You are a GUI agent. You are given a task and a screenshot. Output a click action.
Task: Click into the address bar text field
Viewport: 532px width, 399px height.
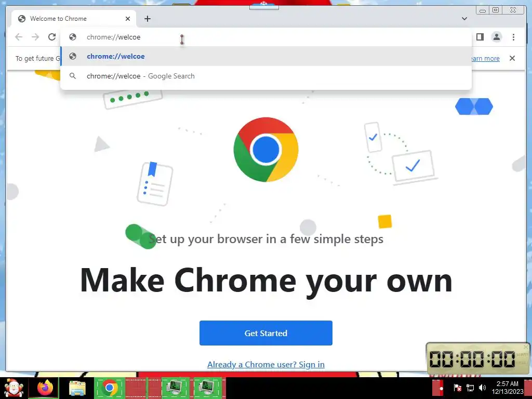point(266,37)
